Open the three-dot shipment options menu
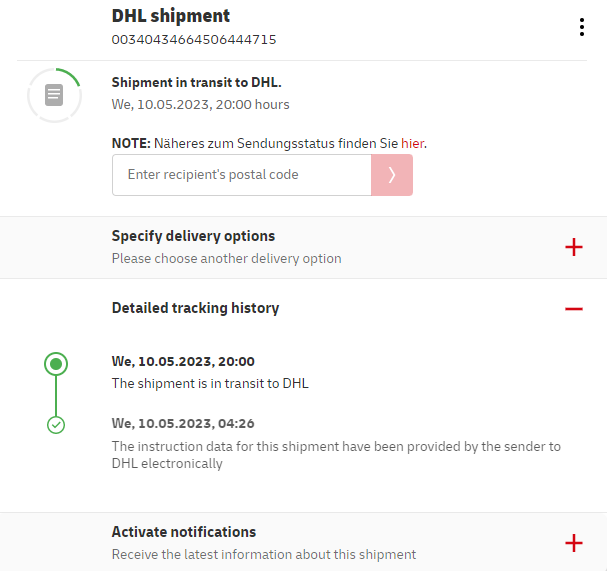The image size is (607, 571). pos(581,27)
